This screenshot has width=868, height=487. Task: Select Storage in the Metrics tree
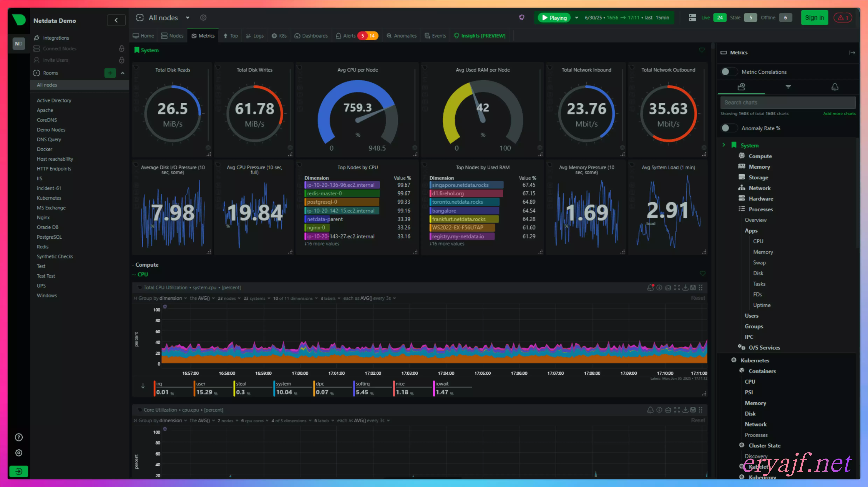tap(758, 177)
